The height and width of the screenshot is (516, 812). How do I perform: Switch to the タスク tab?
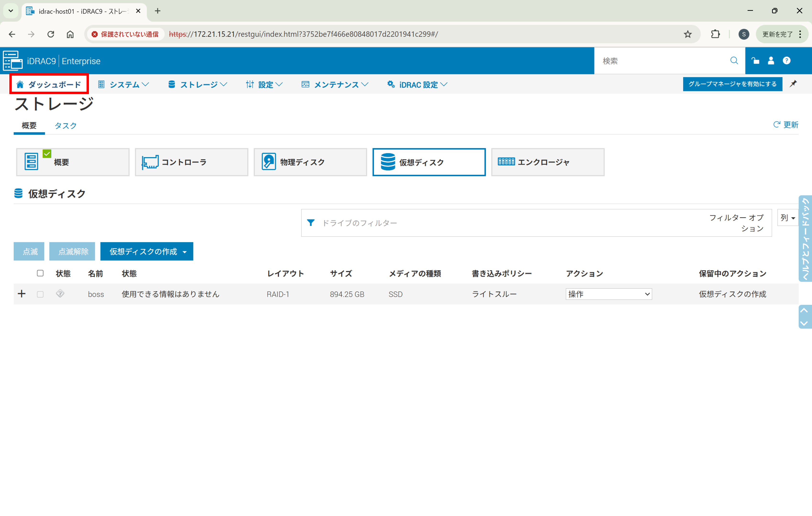coord(66,126)
